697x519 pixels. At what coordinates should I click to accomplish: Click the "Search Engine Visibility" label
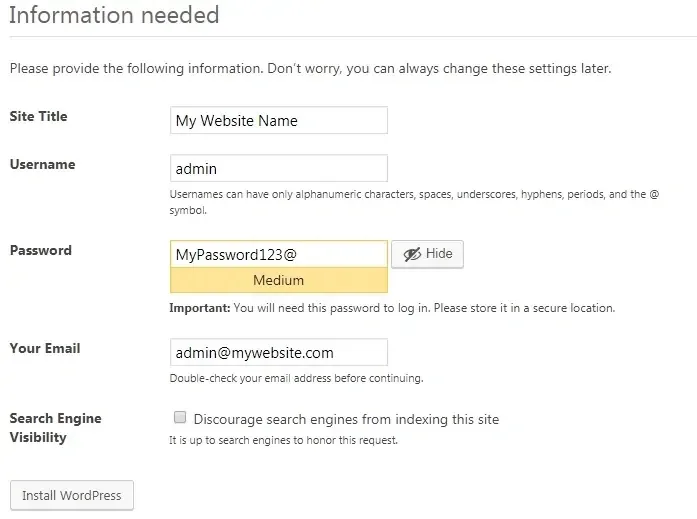(x=56, y=427)
